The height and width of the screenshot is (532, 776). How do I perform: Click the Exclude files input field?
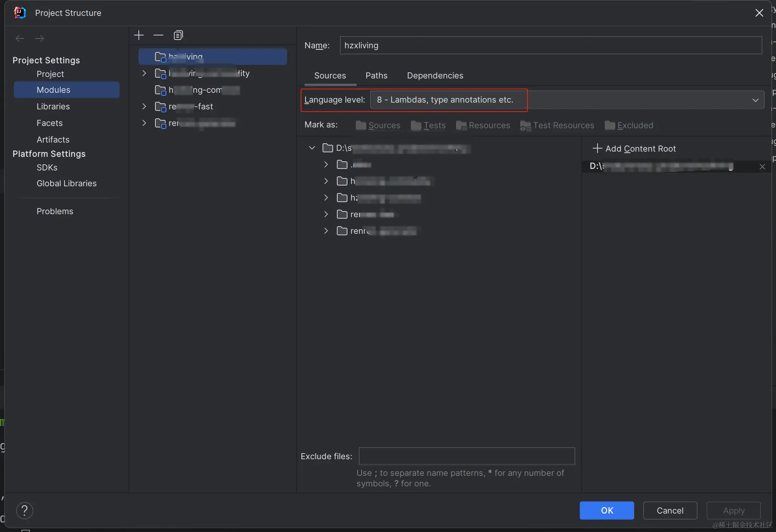[467, 456]
